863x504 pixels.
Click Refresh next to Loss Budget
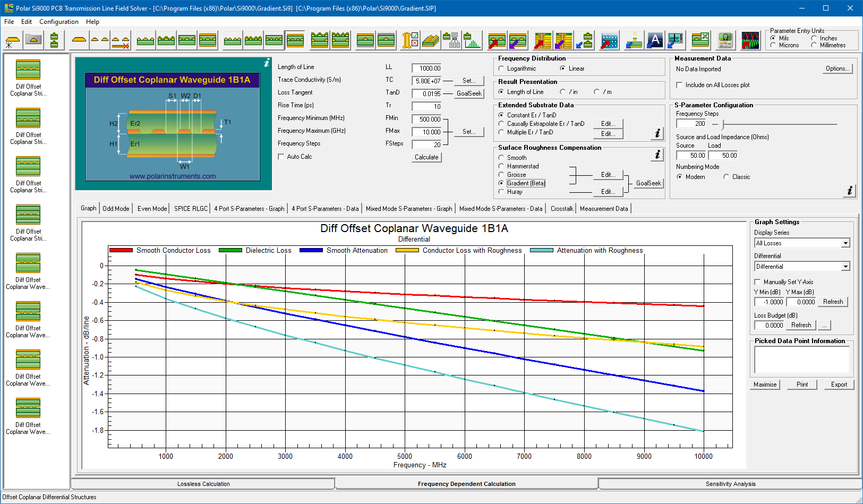(x=801, y=325)
